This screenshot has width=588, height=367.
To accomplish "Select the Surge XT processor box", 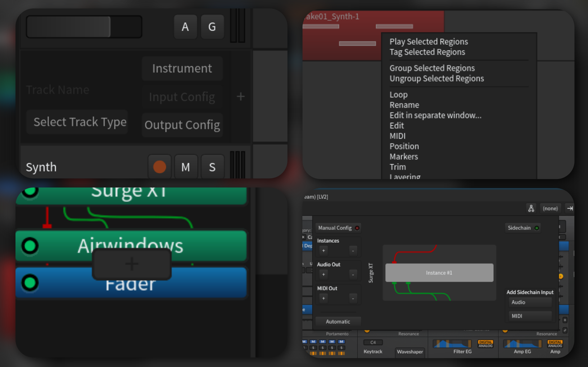I will pyautogui.click(x=131, y=195).
